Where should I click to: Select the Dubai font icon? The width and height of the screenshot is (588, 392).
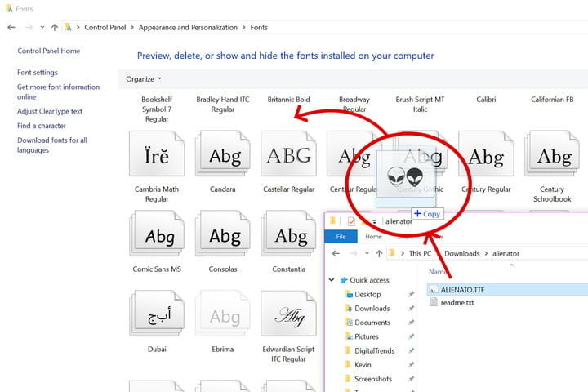click(157, 313)
